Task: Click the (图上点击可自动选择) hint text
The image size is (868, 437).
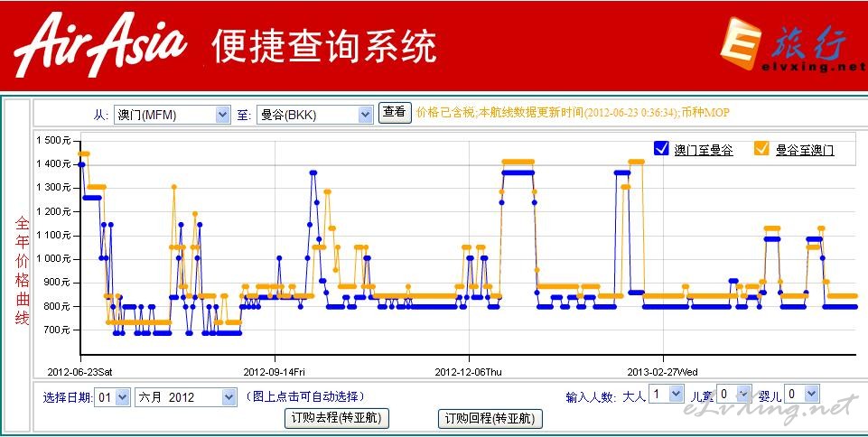Action: coord(305,396)
